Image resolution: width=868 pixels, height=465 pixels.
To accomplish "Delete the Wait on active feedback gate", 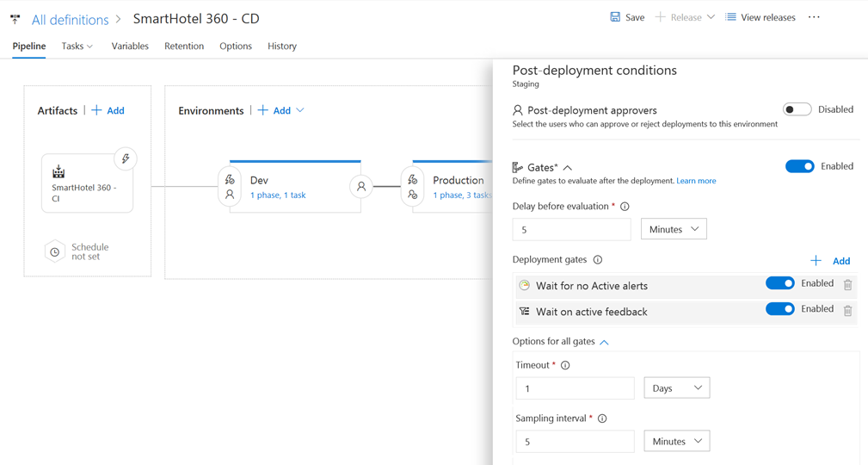I will (847, 311).
